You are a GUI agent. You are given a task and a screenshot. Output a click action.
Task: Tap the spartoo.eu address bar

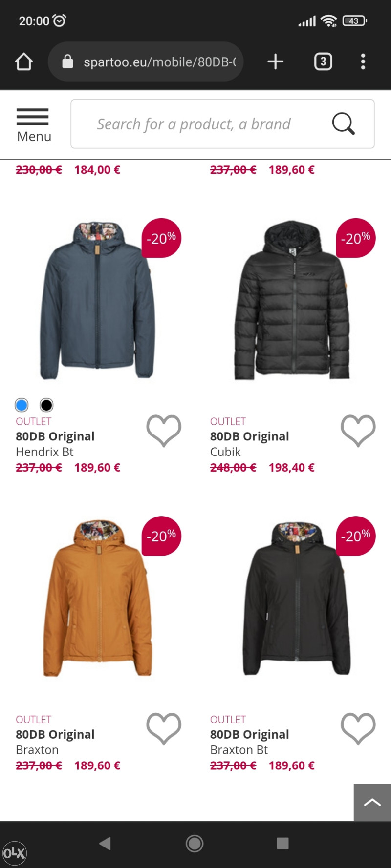coord(146,62)
